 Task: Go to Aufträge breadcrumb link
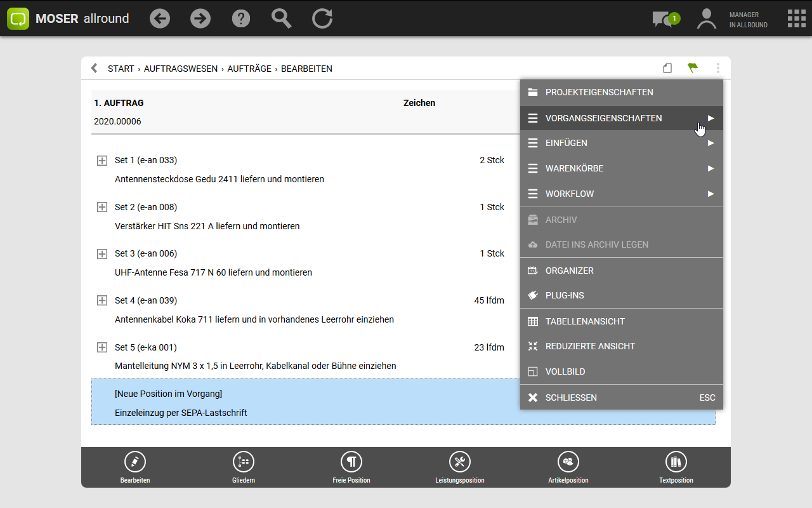[x=251, y=69]
